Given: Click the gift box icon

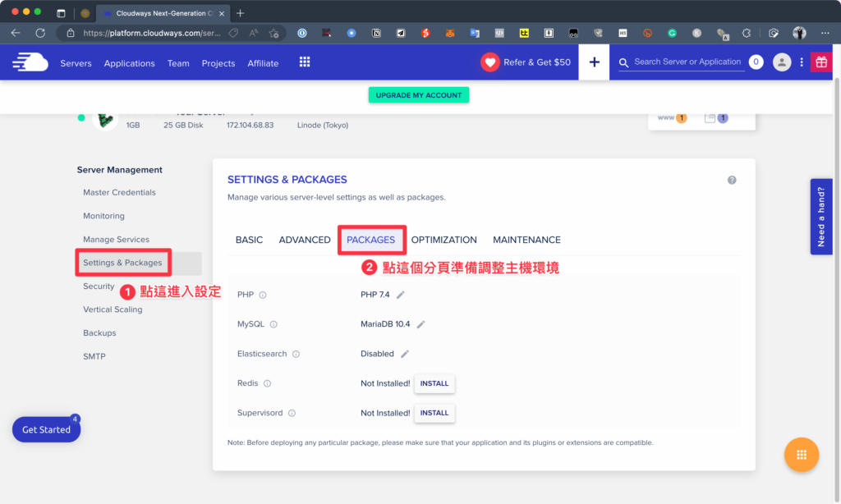Looking at the screenshot, I should click(821, 62).
